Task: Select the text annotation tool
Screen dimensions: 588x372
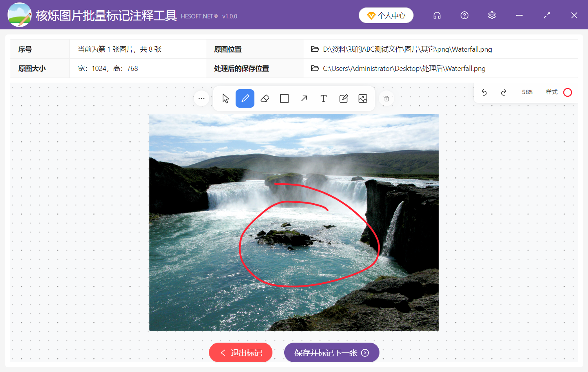Action: [x=323, y=98]
